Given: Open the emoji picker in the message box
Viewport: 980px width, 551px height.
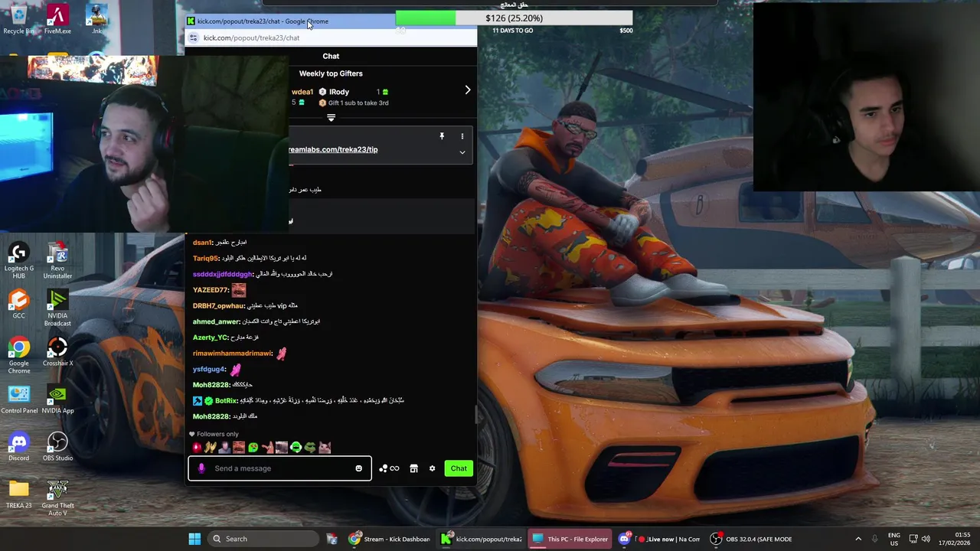Looking at the screenshot, I should click(x=358, y=468).
